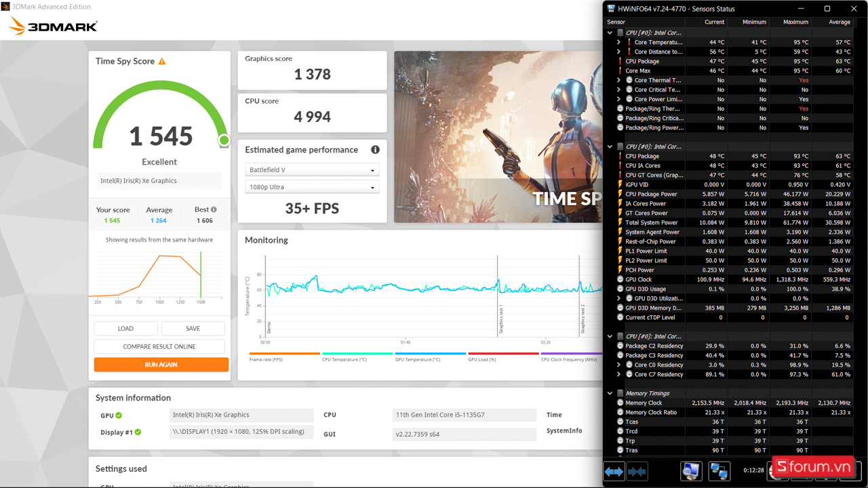This screenshot has width=868, height=488.
Task: Click 11th Gen Intel Core i5-1135G7 field
Action: click(465, 415)
